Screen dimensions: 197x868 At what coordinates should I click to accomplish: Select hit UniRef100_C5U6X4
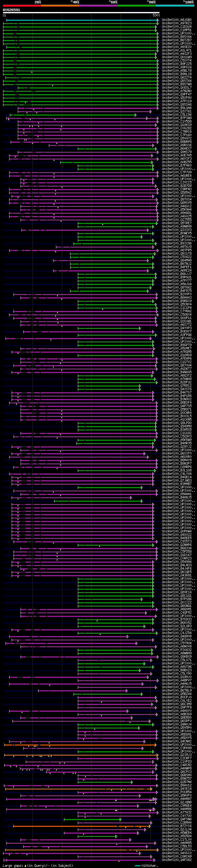point(177,315)
